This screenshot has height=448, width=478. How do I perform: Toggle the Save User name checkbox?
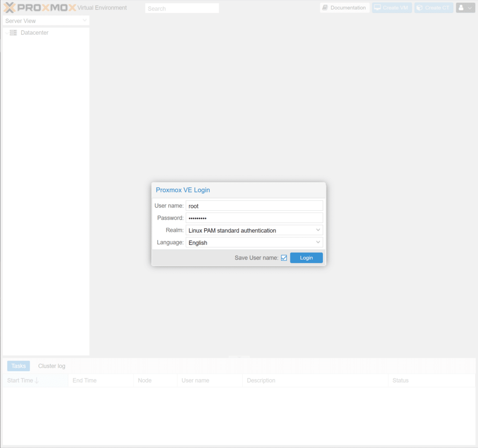(x=284, y=258)
